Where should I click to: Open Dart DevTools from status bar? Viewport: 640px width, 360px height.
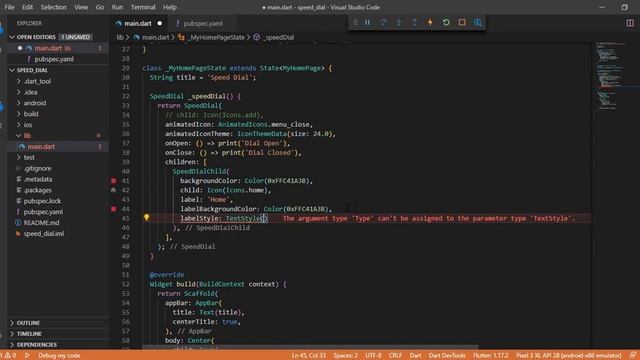click(x=447, y=356)
